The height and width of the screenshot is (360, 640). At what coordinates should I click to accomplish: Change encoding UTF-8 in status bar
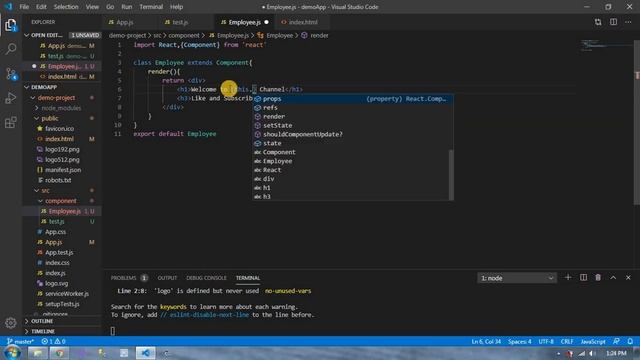point(546,341)
